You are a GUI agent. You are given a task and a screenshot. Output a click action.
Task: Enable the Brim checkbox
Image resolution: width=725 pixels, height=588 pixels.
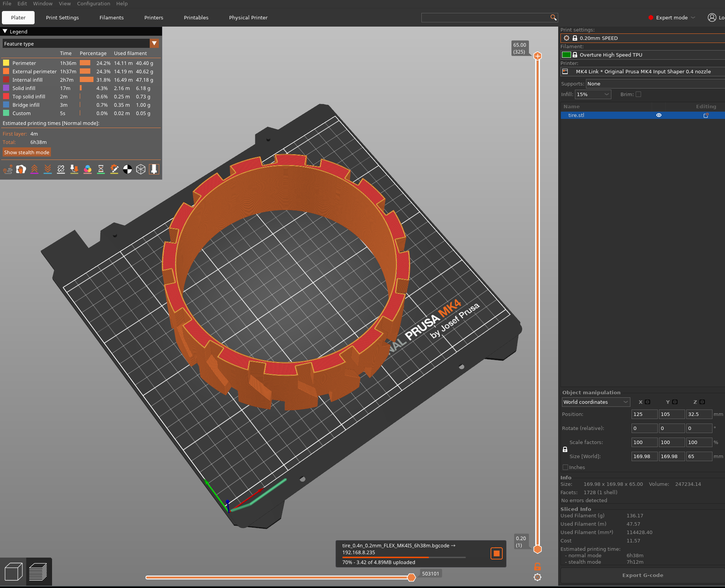639,94
